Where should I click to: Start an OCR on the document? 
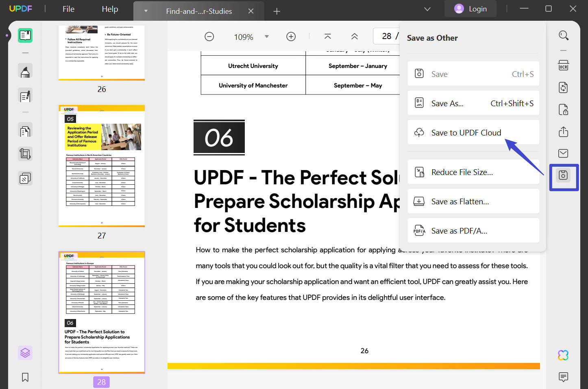point(564,65)
